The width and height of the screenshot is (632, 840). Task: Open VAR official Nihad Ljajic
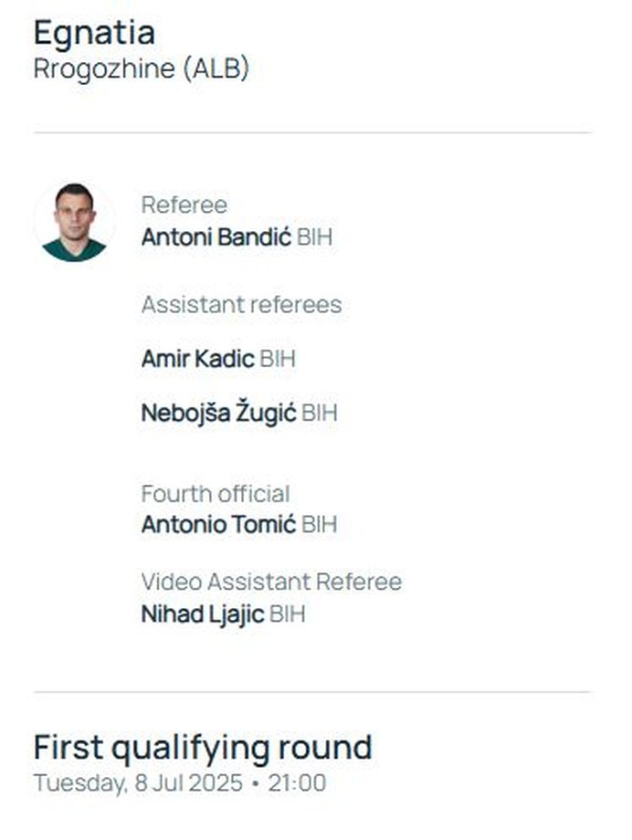203,614
